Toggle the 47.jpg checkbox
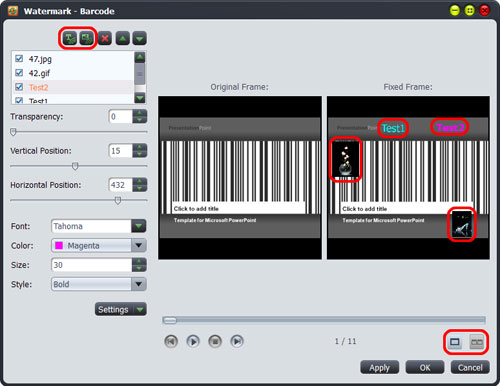500x386 pixels. [x=19, y=59]
